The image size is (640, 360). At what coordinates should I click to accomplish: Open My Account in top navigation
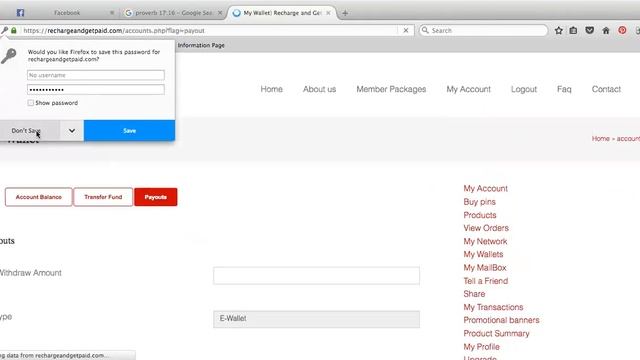point(469,89)
